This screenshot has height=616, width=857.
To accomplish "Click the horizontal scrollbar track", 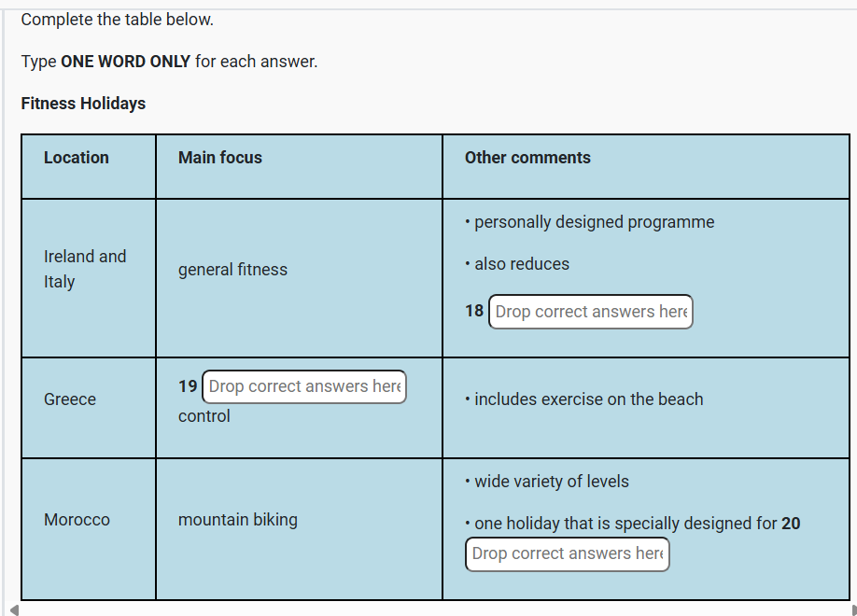I will tap(432, 610).
